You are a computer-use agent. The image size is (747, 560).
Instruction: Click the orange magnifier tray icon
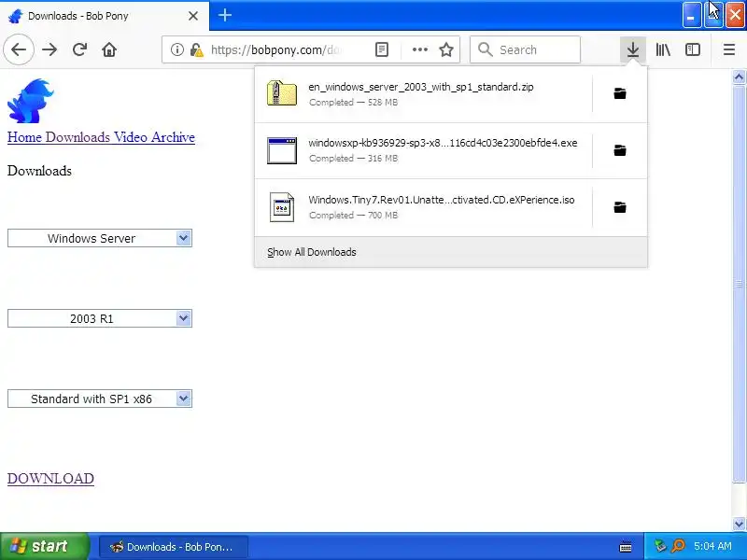point(678,546)
